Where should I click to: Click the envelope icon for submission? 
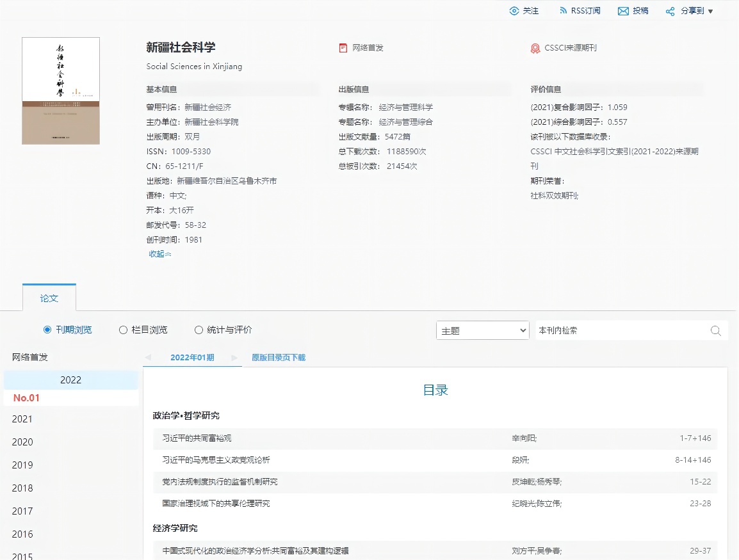[x=623, y=11]
